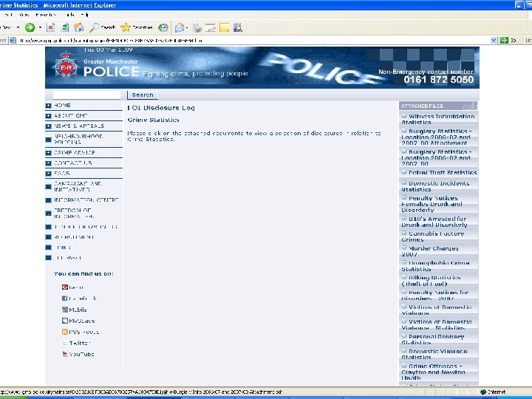Open the Mail toolbar icon
Screen dimensions: 532x399
pos(180,27)
